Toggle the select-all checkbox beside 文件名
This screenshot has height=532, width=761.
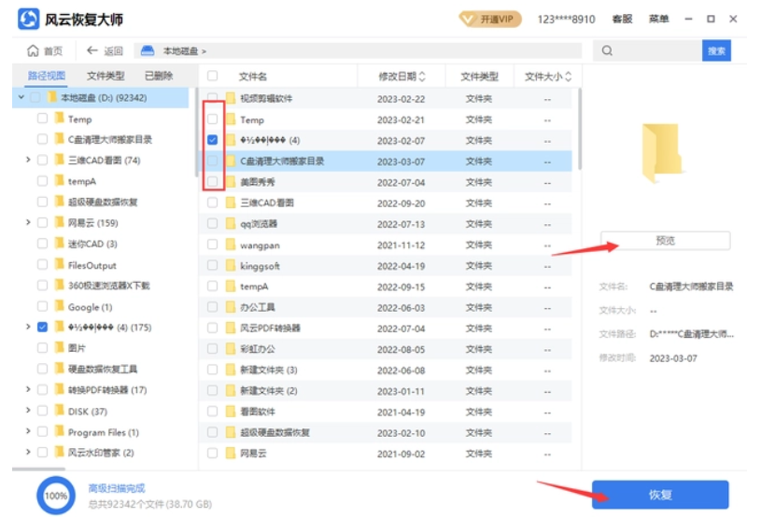click(212, 76)
